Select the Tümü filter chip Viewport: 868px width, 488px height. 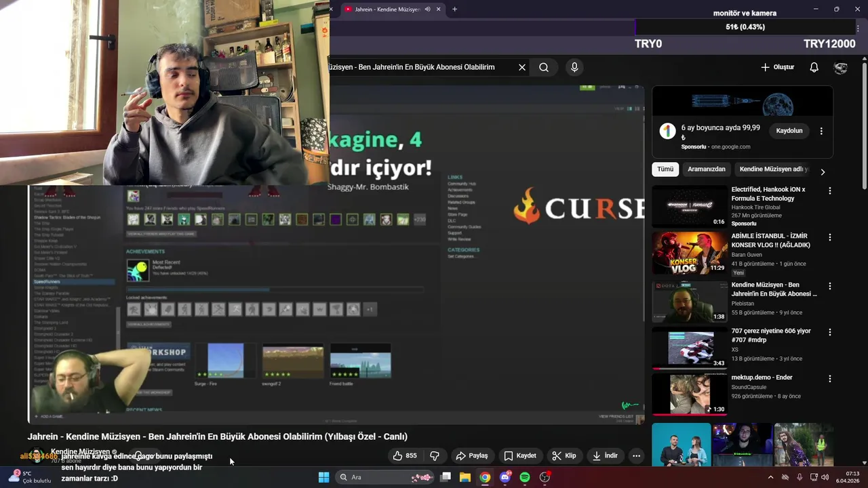point(665,169)
